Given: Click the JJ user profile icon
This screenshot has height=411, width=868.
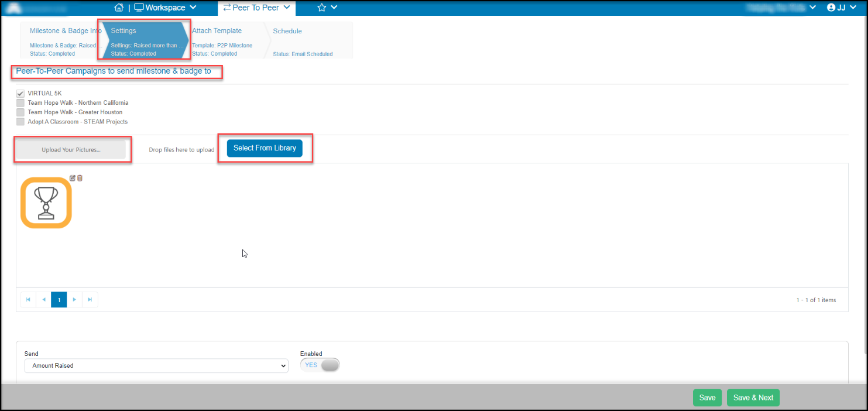Looking at the screenshot, I should (831, 8).
